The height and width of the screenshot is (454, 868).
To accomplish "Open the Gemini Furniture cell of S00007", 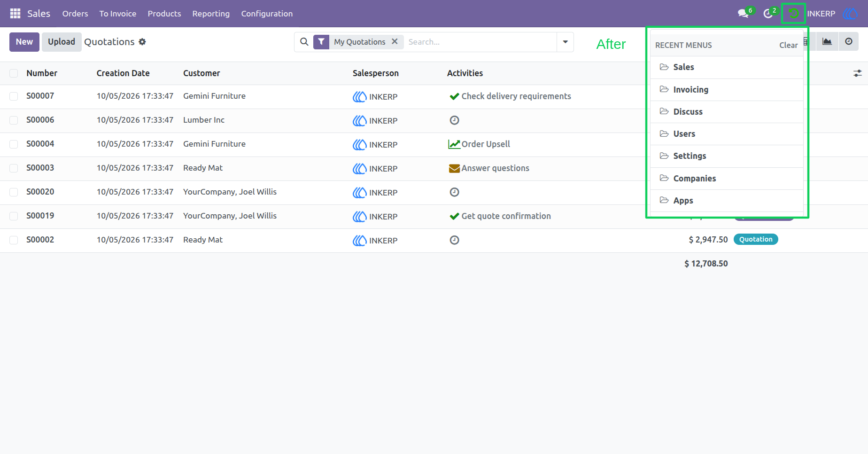I will (214, 96).
